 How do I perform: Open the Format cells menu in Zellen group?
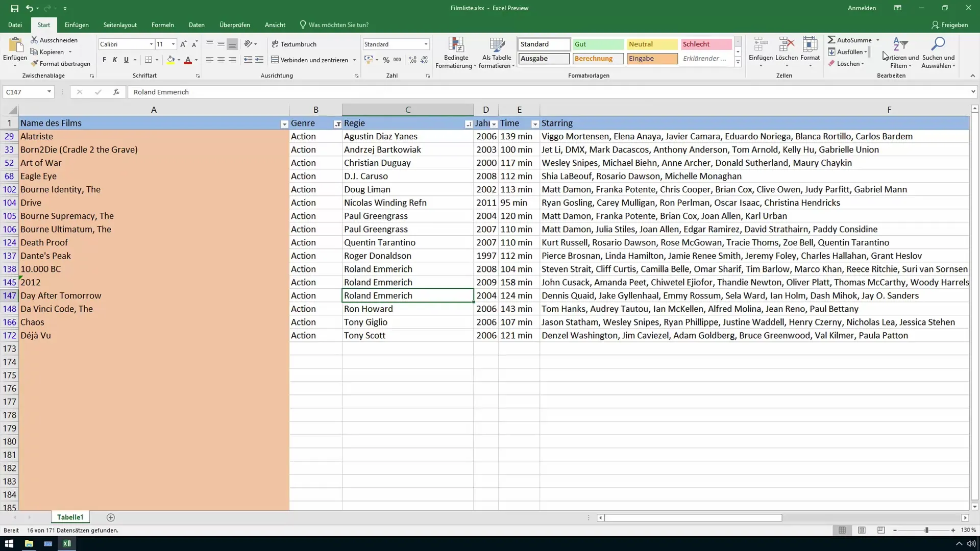coord(810,53)
